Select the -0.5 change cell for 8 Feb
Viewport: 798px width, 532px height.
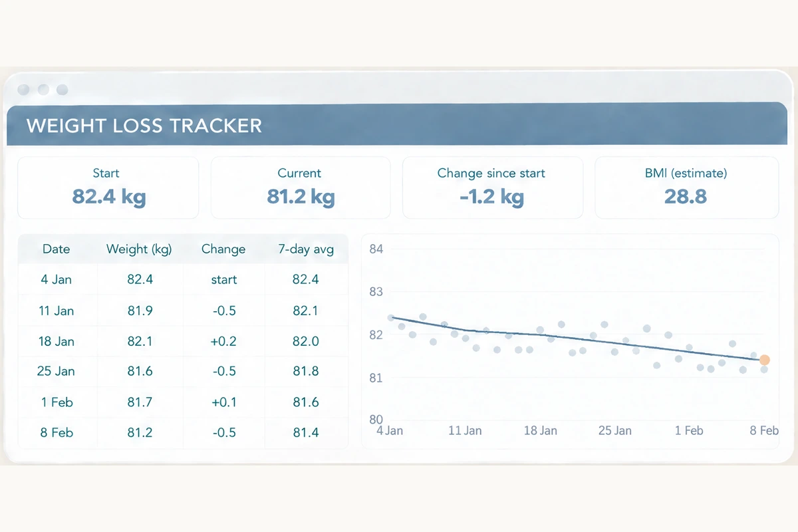tap(224, 432)
